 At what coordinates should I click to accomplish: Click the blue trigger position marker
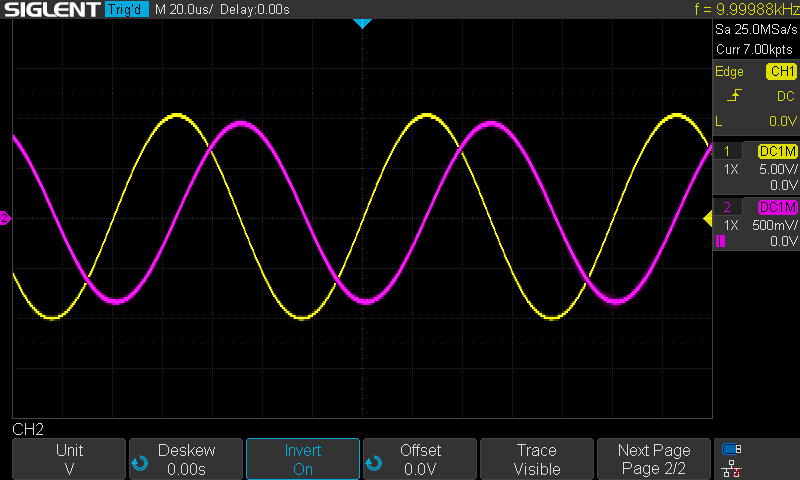(362, 23)
